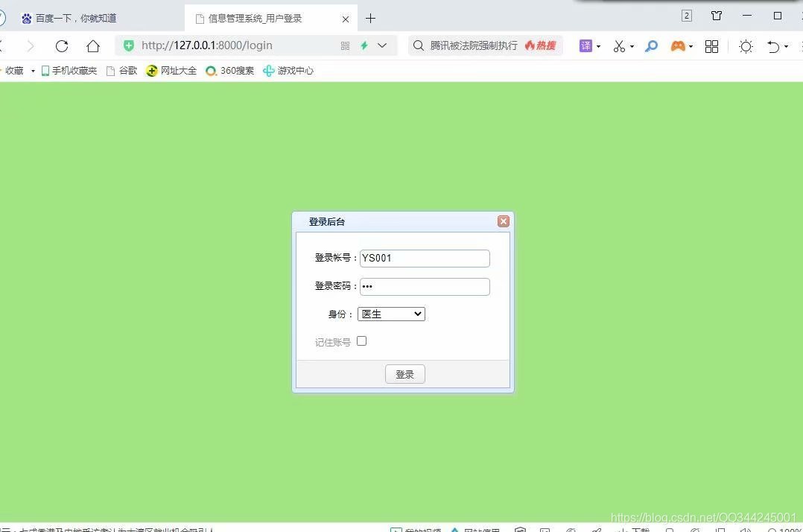Click the scissors screenshot tool icon

point(619,46)
